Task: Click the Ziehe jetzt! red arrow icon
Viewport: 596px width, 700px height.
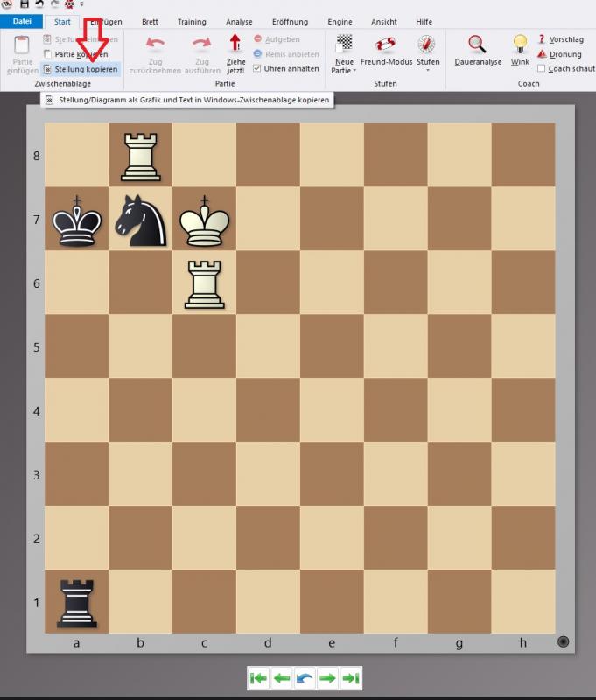Action: pyautogui.click(x=235, y=45)
